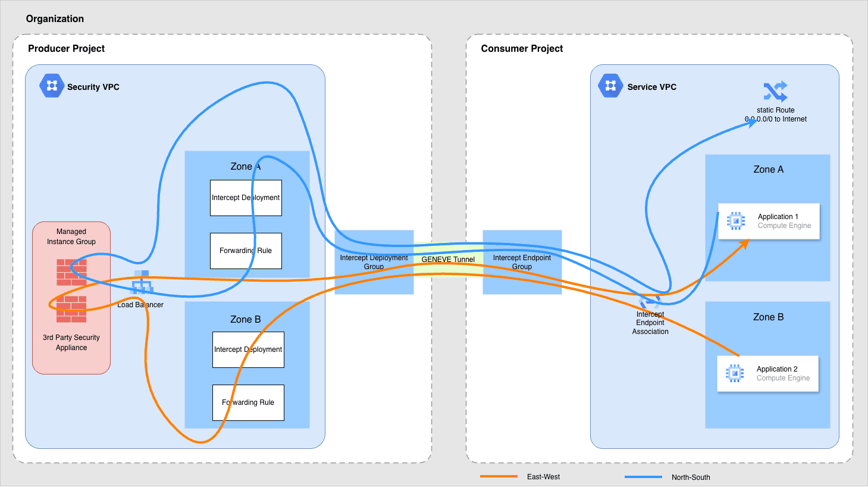Click Application 1 Compute Engine chip icon
868x487 pixels.
tap(736, 221)
